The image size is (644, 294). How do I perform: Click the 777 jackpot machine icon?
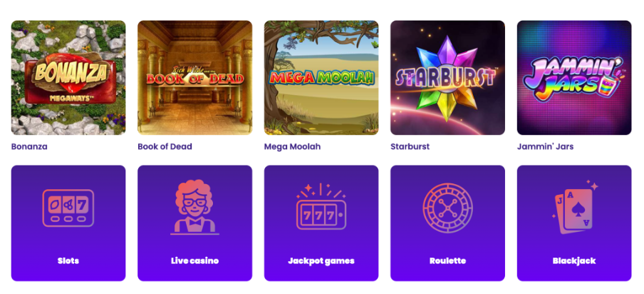click(x=321, y=206)
